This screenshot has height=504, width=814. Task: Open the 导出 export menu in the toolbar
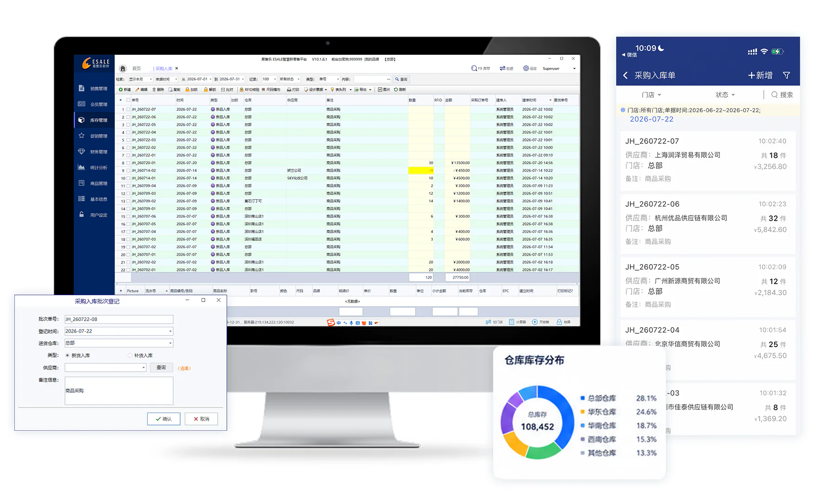coord(363,90)
